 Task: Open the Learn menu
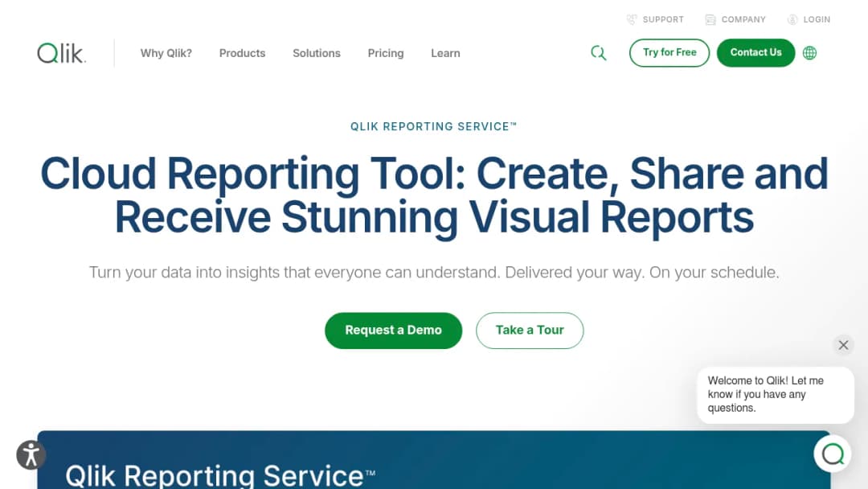[445, 53]
